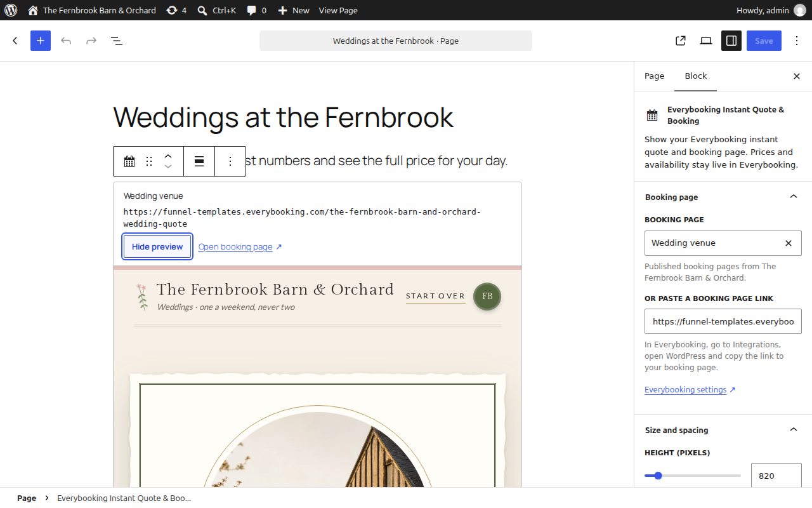This screenshot has height=508, width=812.
Task: Clear the Wedding venue selection
Action: 789,243
